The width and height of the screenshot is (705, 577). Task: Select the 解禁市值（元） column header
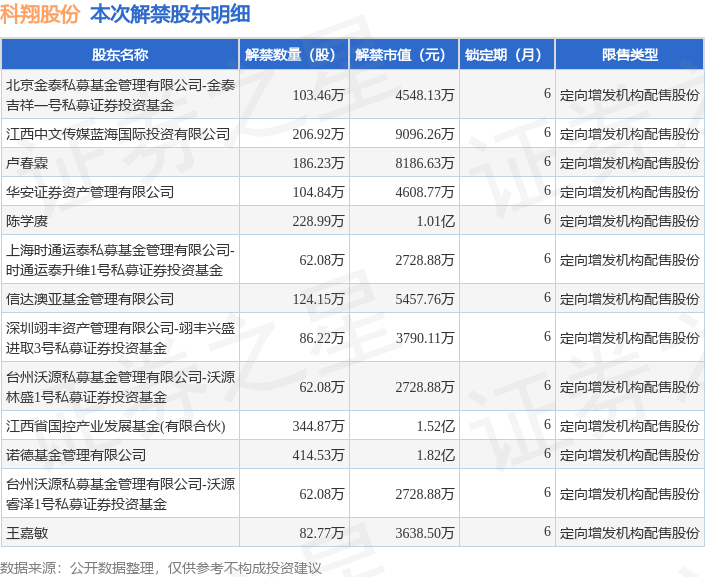(404, 55)
